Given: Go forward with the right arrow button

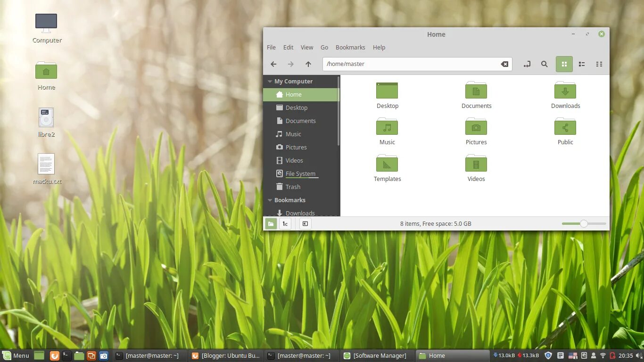Looking at the screenshot, I should pyautogui.click(x=291, y=64).
